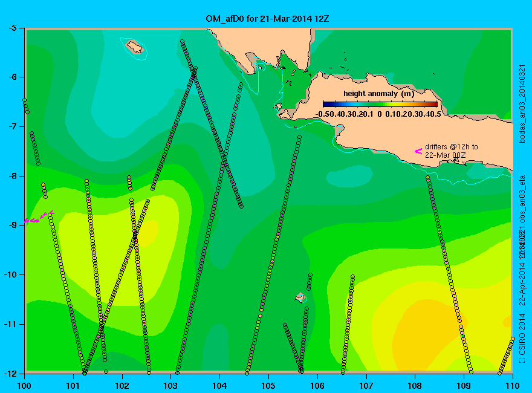Click the crossing point of tracks near 104E 7.7S
Viewport: 532px width, 393px height.
224,158
